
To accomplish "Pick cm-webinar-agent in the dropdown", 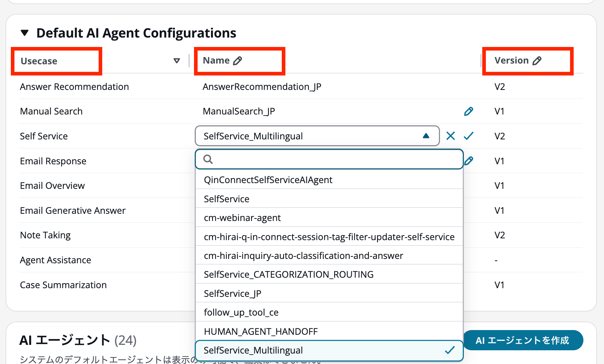I will [242, 218].
